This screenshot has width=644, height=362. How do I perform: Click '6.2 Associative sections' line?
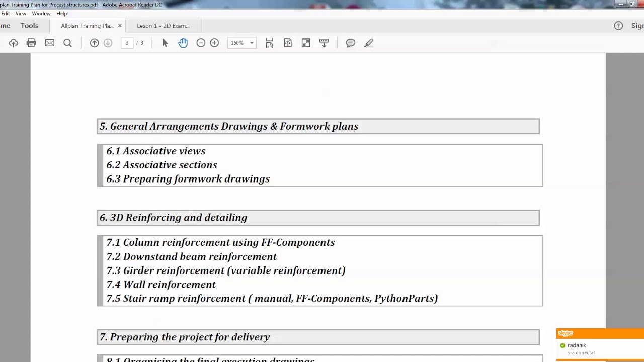162,165
